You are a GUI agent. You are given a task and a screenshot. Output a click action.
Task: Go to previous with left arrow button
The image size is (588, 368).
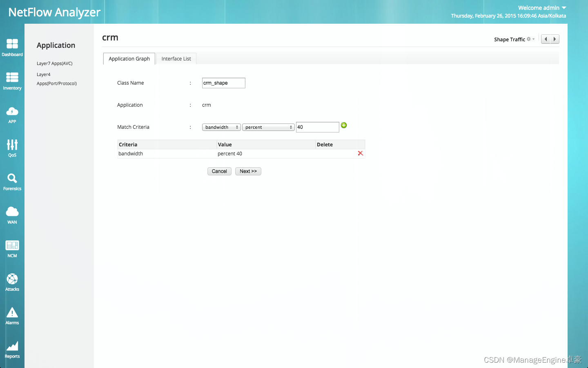point(546,39)
